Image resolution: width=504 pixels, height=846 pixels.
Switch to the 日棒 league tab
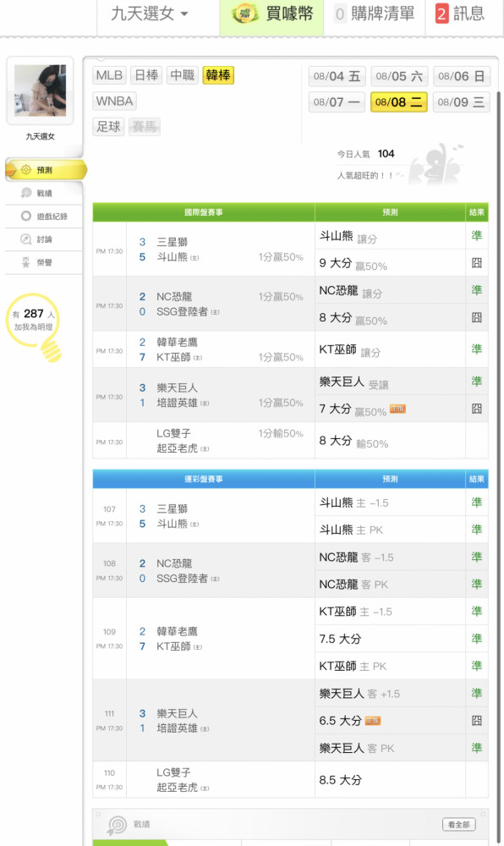[x=146, y=75]
